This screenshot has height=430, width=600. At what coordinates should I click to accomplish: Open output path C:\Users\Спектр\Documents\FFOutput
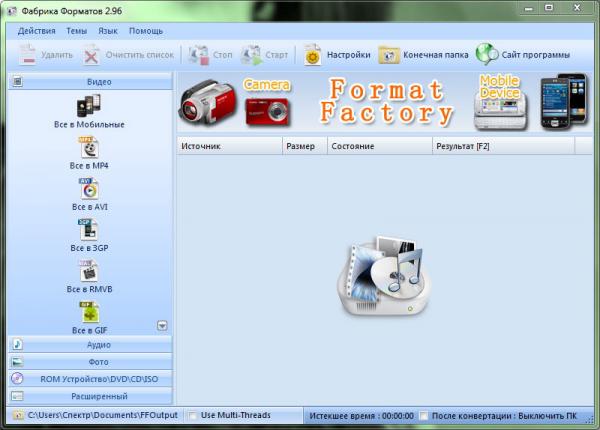tap(103, 415)
